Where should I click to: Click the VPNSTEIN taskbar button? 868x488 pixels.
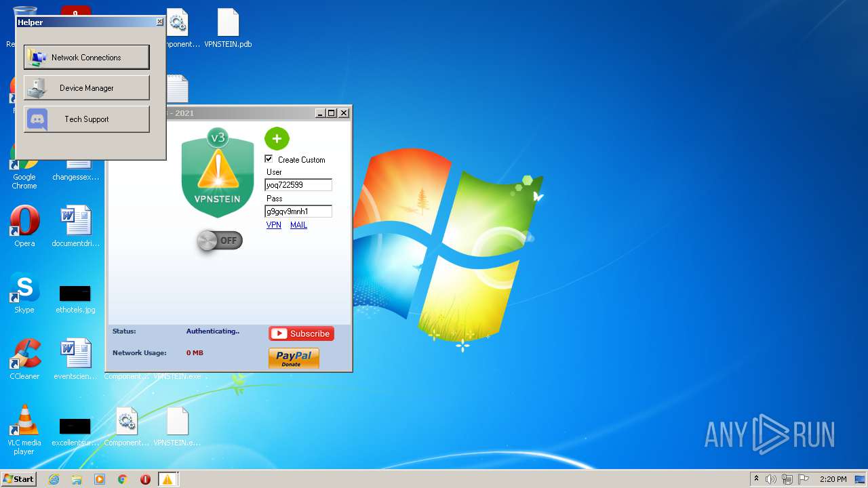(x=167, y=479)
